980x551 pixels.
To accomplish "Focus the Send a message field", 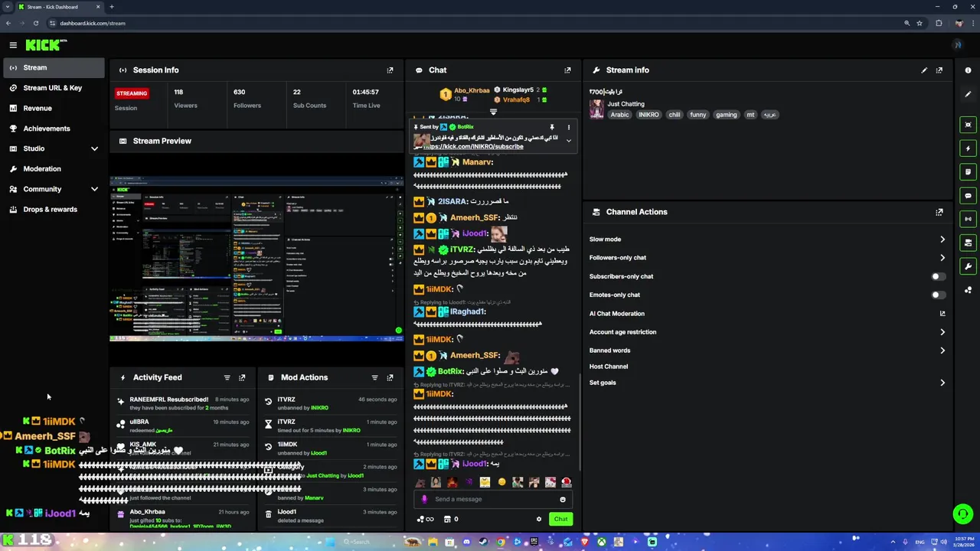I will click(492, 499).
